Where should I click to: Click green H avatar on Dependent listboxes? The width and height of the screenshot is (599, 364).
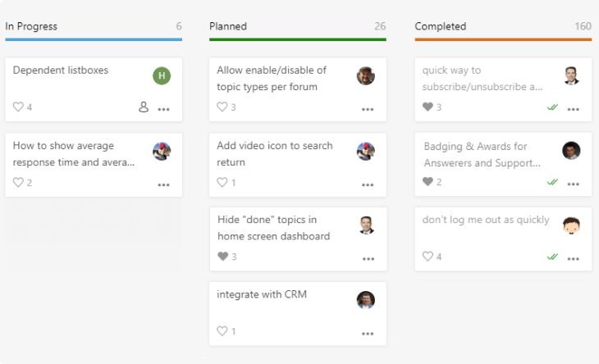pos(162,75)
